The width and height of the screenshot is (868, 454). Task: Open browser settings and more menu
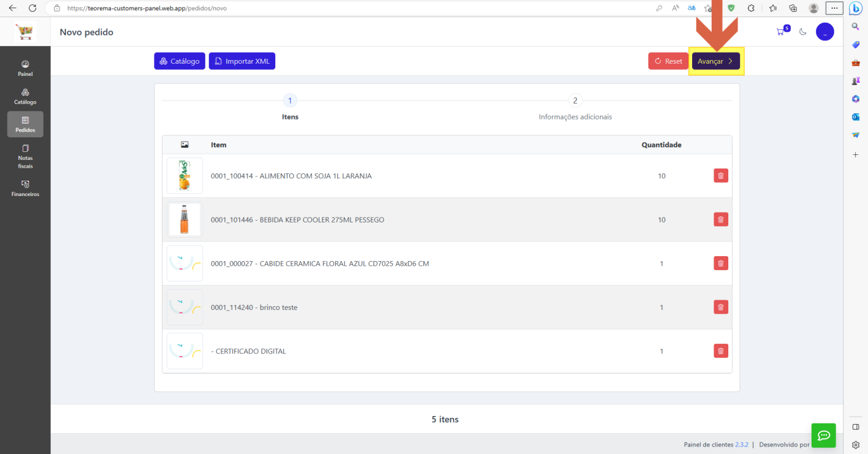click(x=834, y=8)
